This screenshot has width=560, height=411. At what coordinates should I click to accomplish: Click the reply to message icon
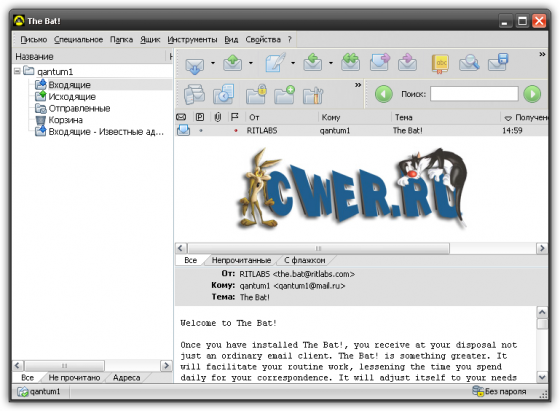312,63
